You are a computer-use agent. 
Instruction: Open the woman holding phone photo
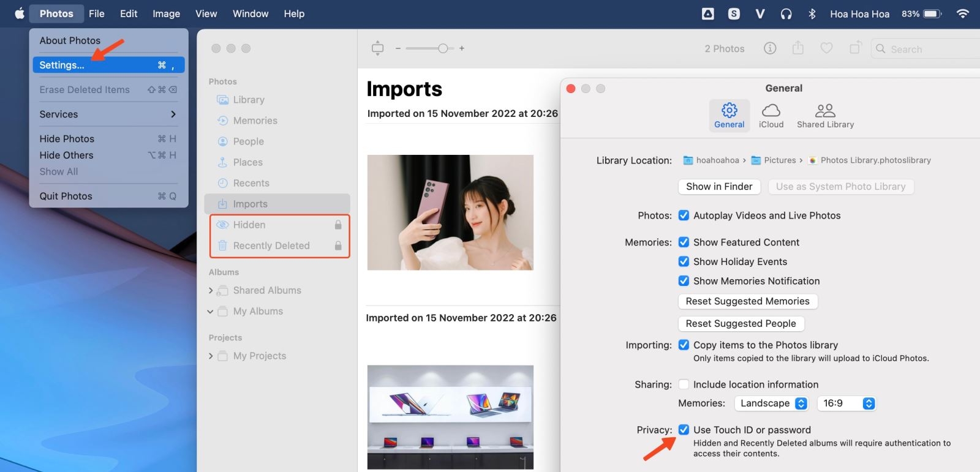(x=450, y=212)
